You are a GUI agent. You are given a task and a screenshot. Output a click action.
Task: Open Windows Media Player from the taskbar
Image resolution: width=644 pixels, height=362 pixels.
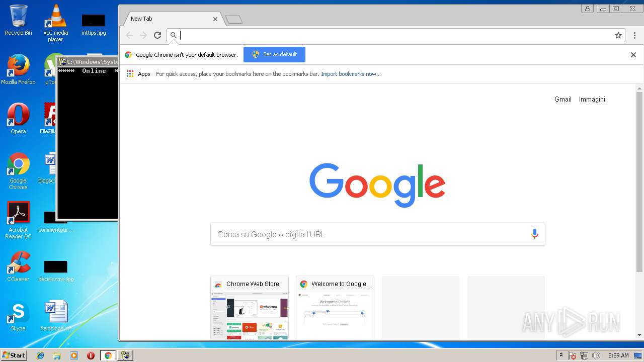[x=74, y=355]
